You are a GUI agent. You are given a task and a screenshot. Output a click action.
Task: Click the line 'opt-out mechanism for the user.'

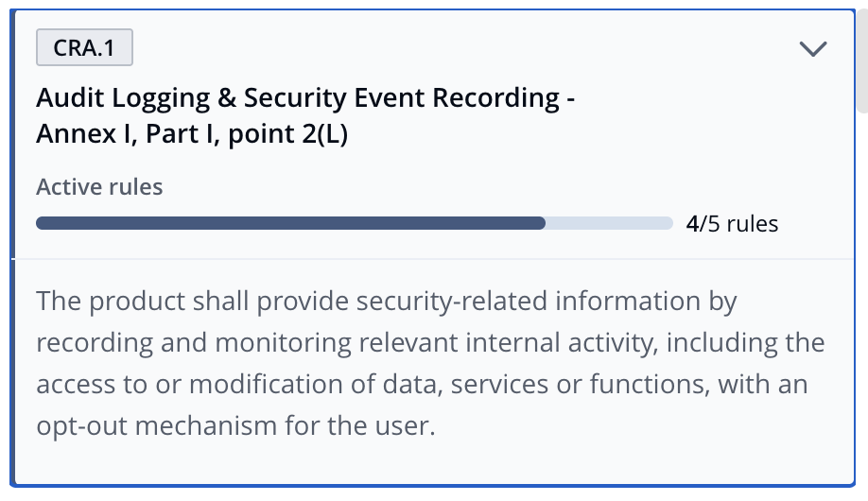coord(235,425)
